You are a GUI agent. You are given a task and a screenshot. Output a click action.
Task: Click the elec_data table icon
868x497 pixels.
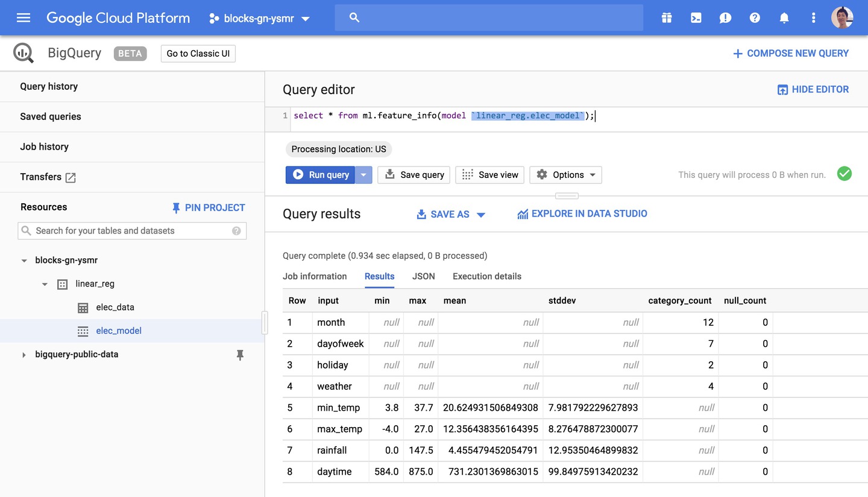click(x=83, y=308)
